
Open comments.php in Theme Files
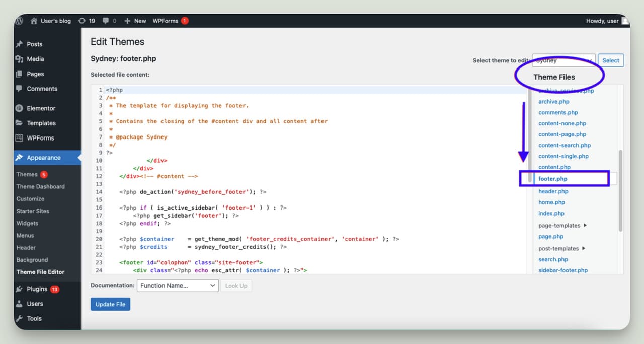pos(558,113)
